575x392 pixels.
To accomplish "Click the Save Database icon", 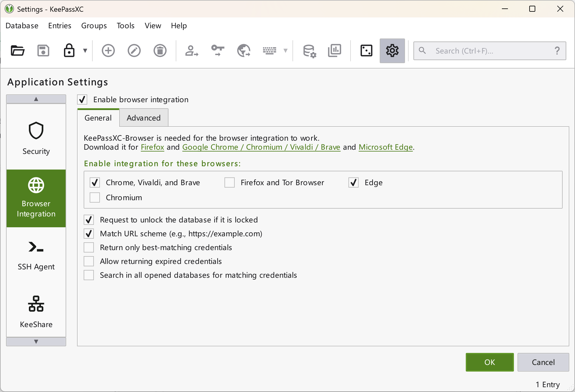I will coord(43,51).
